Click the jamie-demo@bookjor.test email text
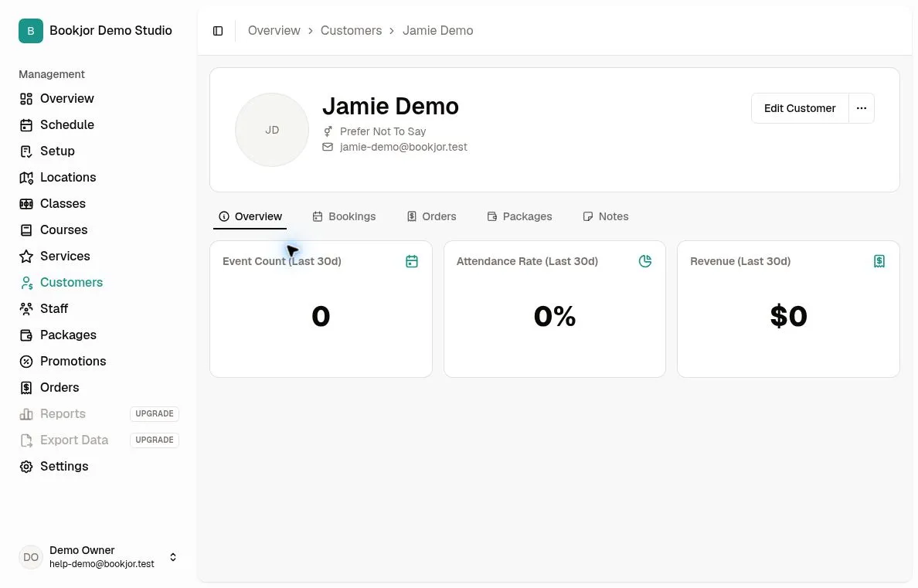 (x=403, y=147)
